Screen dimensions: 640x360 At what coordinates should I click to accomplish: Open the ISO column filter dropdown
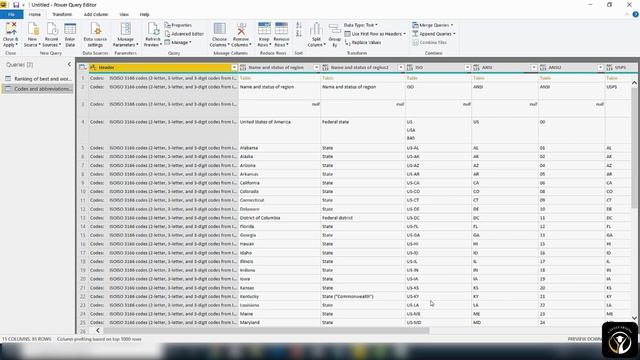pos(467,67)
